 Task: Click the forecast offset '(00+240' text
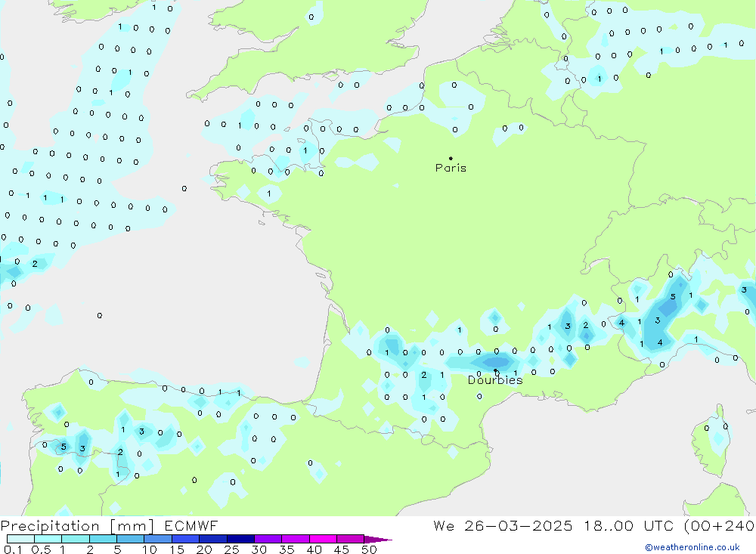tap(720, 525)
